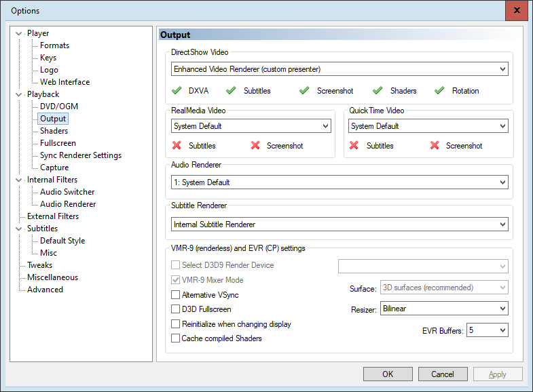Click the red X beside QuickTime Subtitles
The height and width of the screenshot is (392, 533).
pyautogui.click(x=354, y=145)
